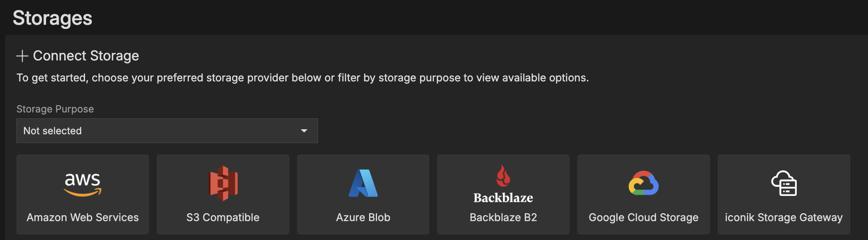The image size is (868, 240).
Task: Select the Google Cloud Storage label
Action: tap(643, 217)
